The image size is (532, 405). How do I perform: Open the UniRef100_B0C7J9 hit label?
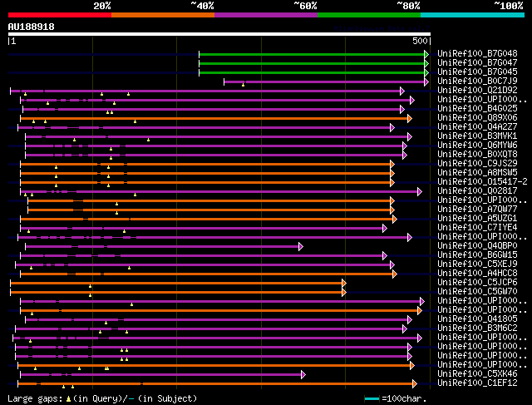coord(477,81)
